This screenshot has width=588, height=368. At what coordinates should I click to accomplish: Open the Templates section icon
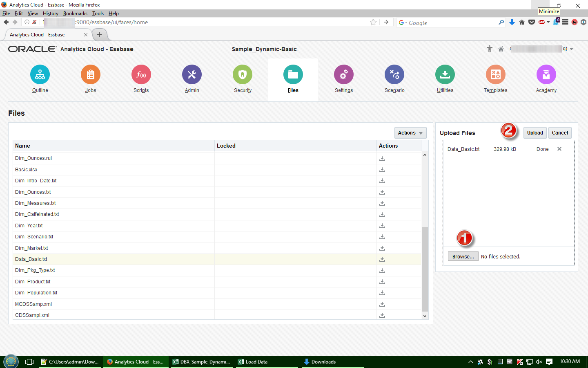[x=496, y=74]
